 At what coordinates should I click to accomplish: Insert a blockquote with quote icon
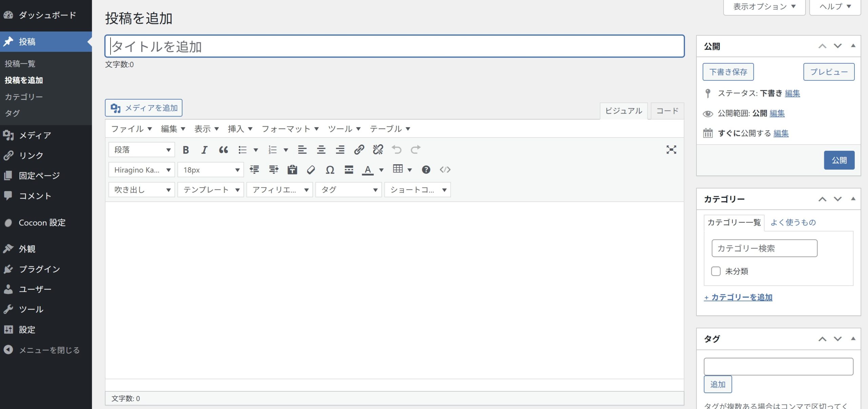[223, 150]
